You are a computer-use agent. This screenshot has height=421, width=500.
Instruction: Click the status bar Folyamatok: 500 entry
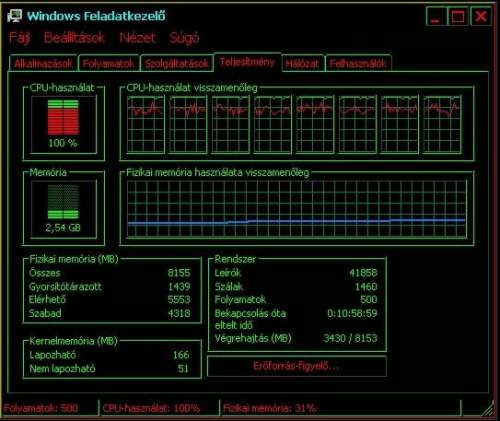41,408
